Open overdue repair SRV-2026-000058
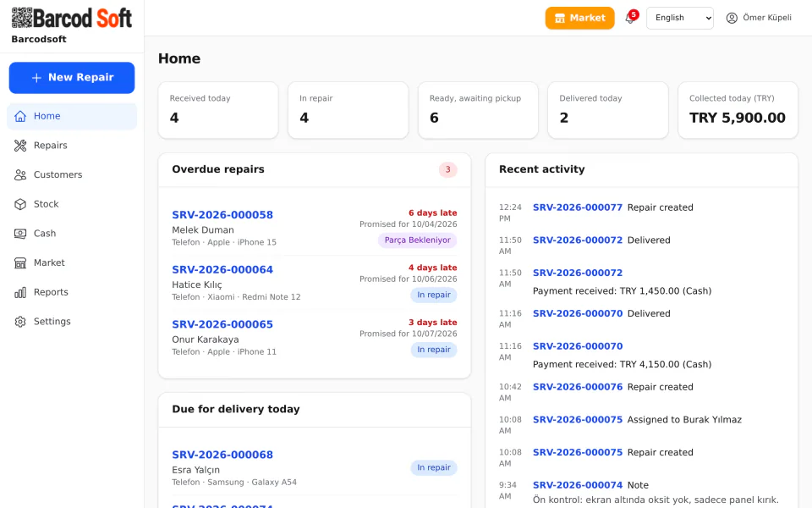 (222, 214)
